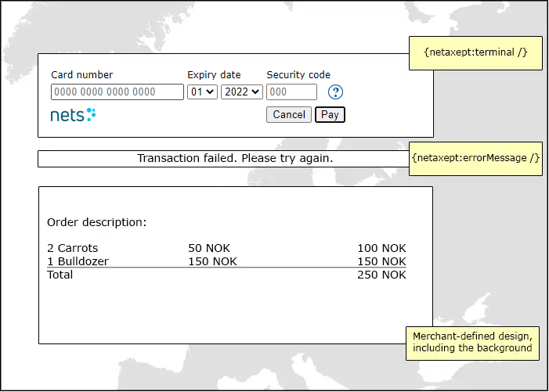Viewport: 549px width, 392px height.
Task: Click the 'Total' row label
Action: pos(60,275)
